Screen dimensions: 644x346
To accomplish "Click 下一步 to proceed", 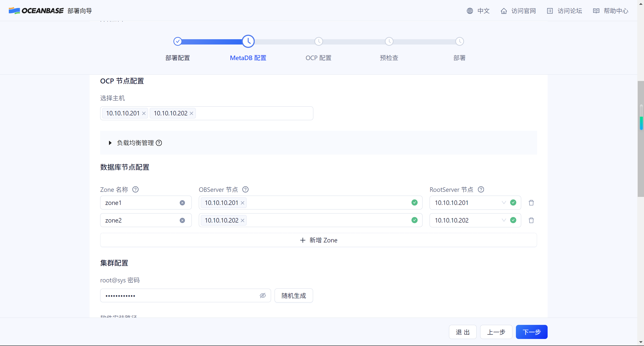I will pyautogui.click(x=531, y=332).
